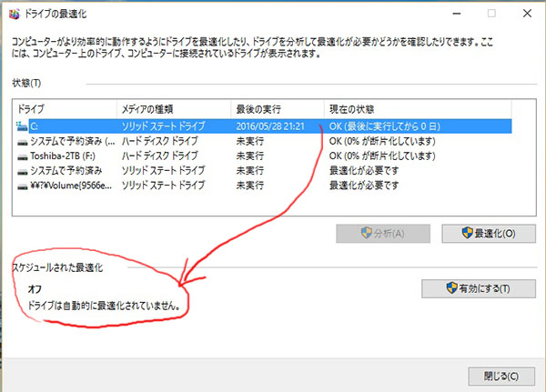Screen dimensions: 546x392
Task: Click the 状態(T) section label
Action: tap(26, 83)
